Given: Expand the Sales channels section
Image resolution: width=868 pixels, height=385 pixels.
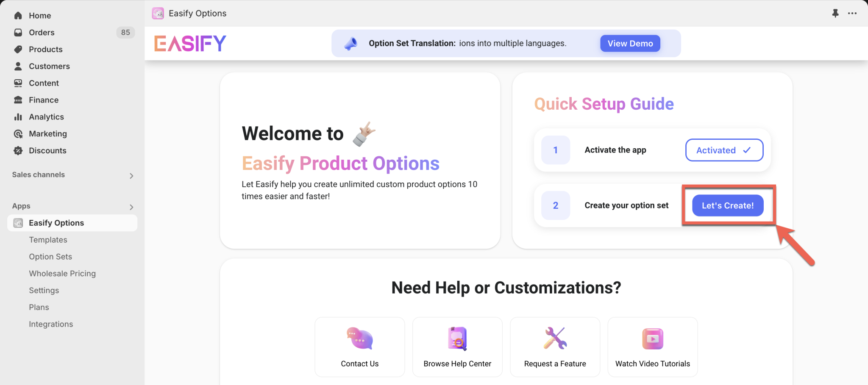Looking at the screenshot, I should tap(131, 175).
